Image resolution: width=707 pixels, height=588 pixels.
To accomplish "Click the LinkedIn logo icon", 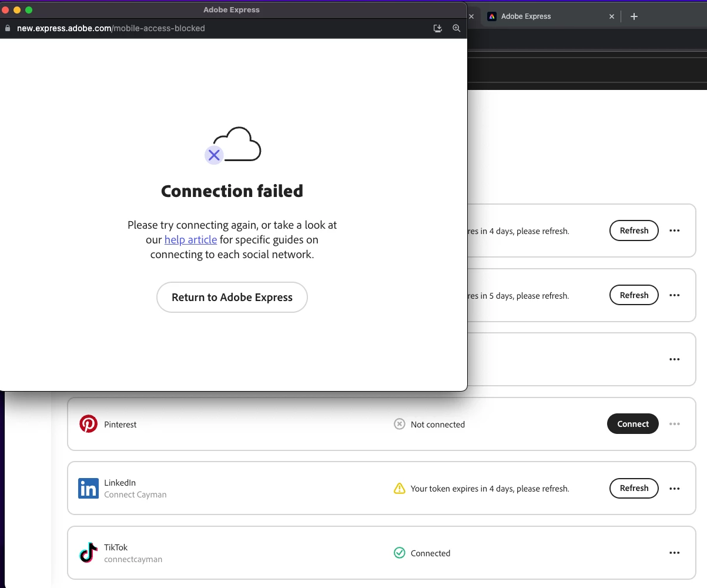I will (x=88, y=489).
